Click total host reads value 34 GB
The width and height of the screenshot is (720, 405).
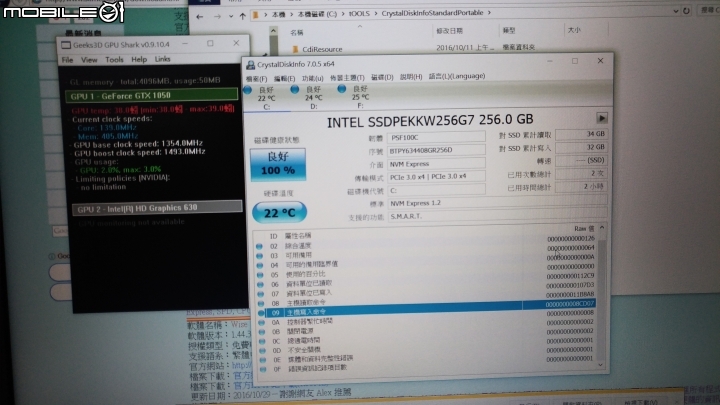click(x=581, y=134)
